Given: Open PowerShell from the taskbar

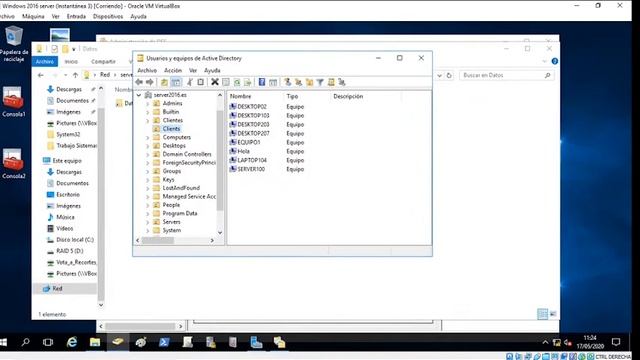Looking at the screenshot, I should (x=164, y=342).
